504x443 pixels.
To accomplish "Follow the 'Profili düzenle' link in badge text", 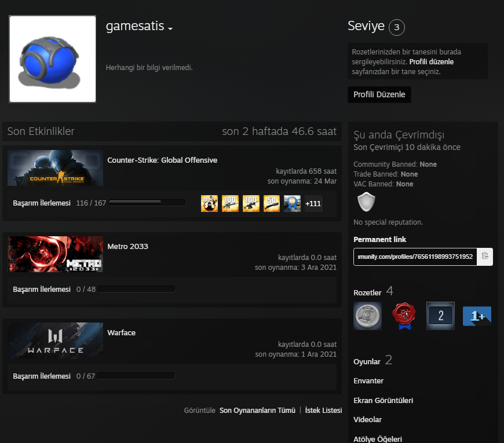I will pos(432,62).
